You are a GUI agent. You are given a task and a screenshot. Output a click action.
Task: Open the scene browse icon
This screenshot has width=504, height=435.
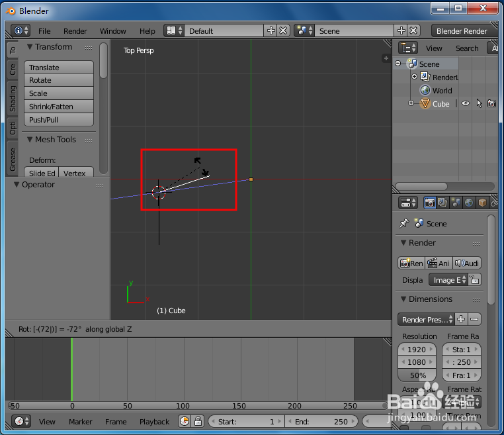pyautogui.click(x=304, y=31)
